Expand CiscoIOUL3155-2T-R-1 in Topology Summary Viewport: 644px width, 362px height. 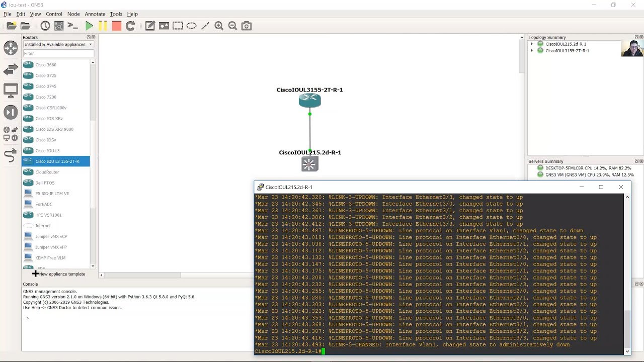point(532,51)
